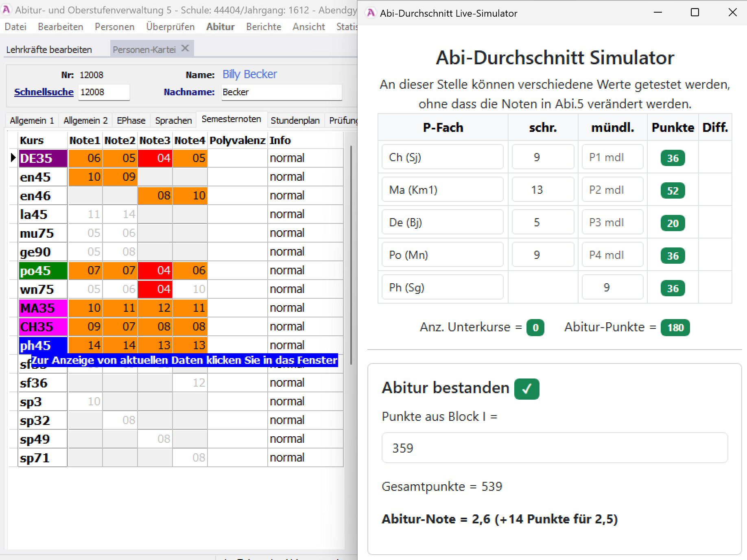Click the la45 course row

[x=181, y=214]
